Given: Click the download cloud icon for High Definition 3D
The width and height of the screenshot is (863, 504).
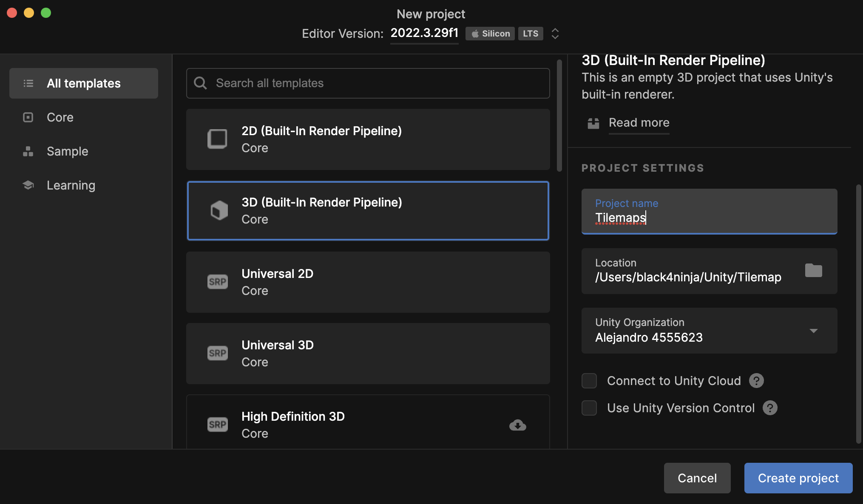Looking at the screenshot, I should point(517,425).
